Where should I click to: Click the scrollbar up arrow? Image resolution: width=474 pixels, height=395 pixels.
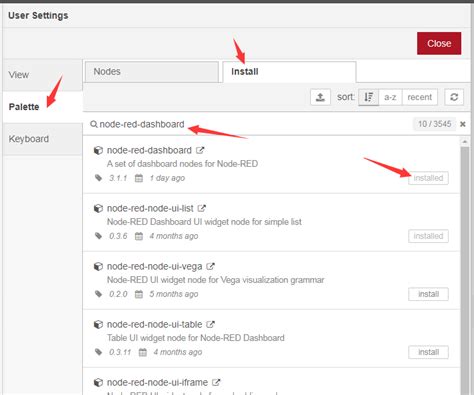coord(465,142)
